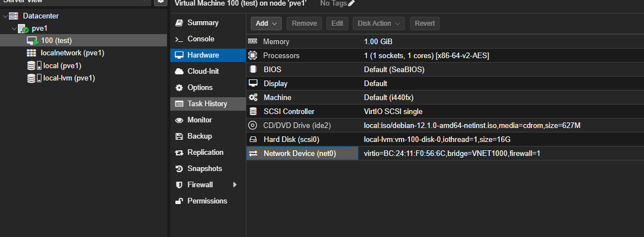644x237 pixels.
Task: Click the gear icon in Server View header
Action: (161, 2)
